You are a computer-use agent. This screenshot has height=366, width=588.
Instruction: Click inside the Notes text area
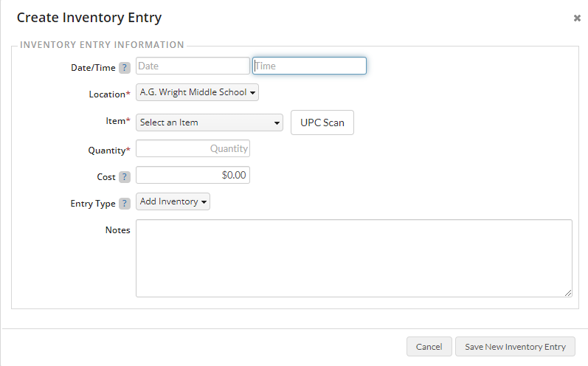[x=354, y=258]
